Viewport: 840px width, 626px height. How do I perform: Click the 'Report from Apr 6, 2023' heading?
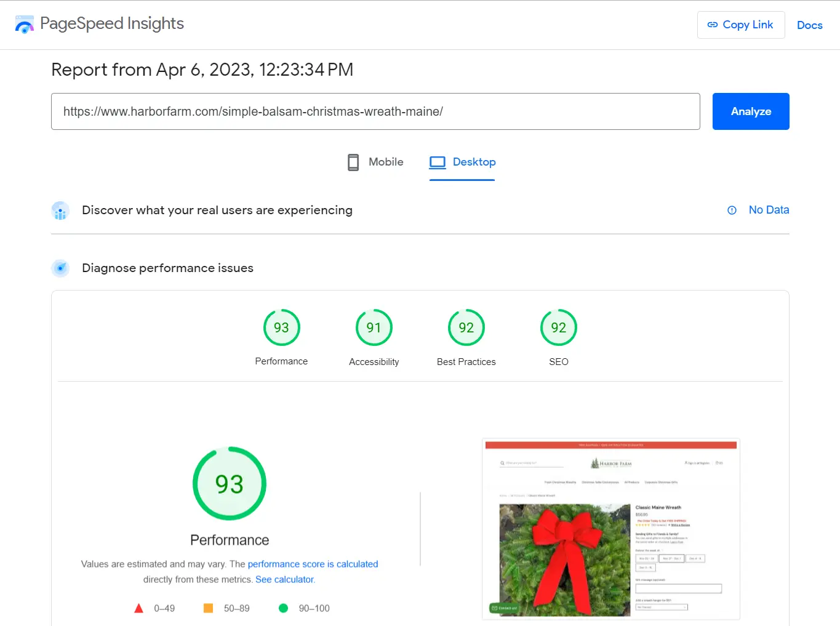(202, 70)
